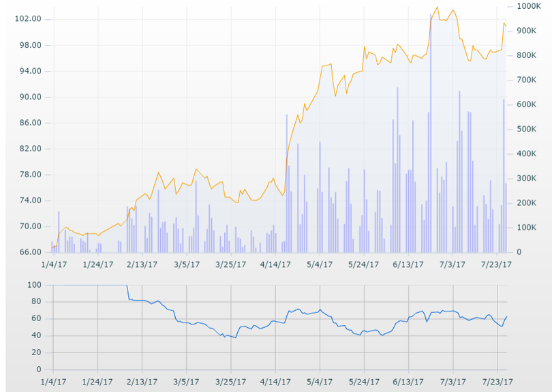
Task: Click 5/4/17 date on lower chart axis
Action: (319, 382)
